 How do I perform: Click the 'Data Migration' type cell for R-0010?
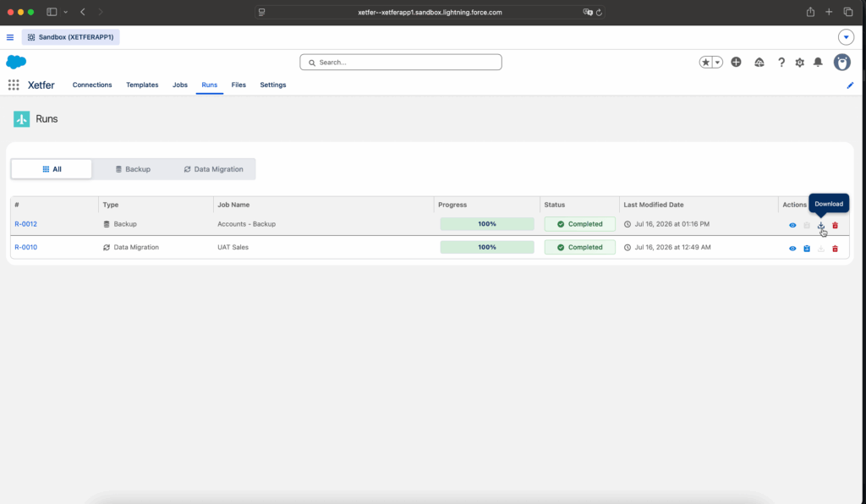point(131,247)
